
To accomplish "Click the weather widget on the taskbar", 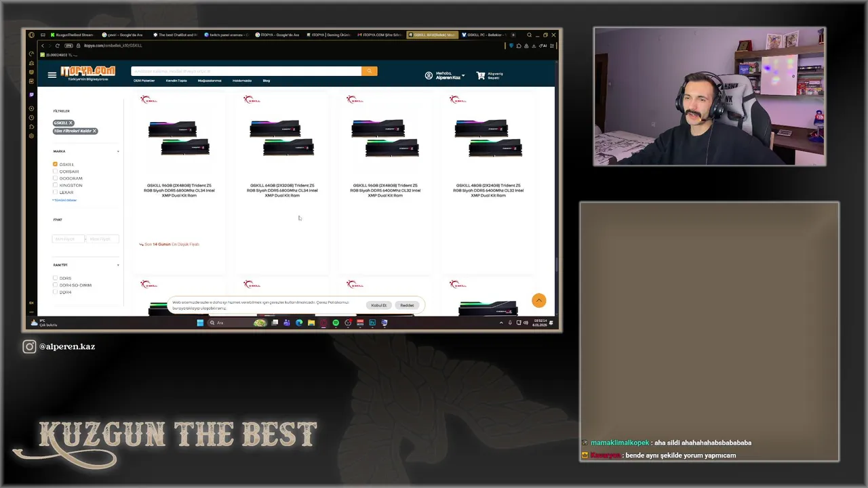I will click(44, 323).
